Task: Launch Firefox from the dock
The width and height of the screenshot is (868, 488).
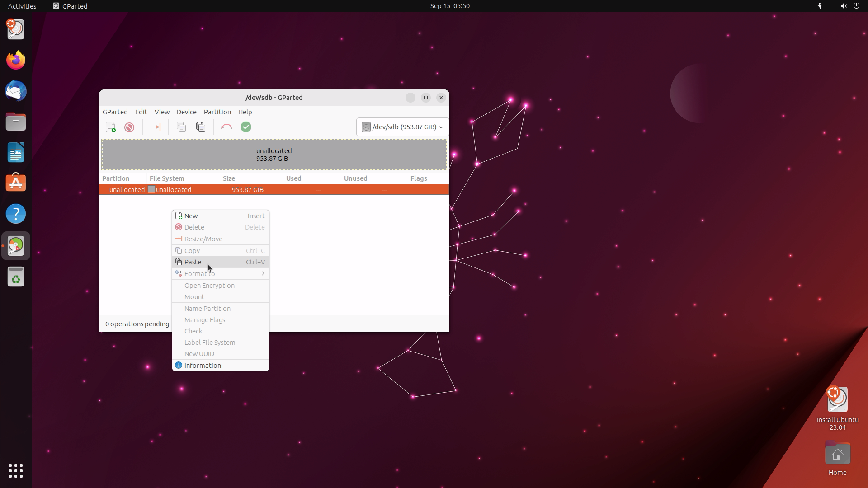Action: click(16, 60)
